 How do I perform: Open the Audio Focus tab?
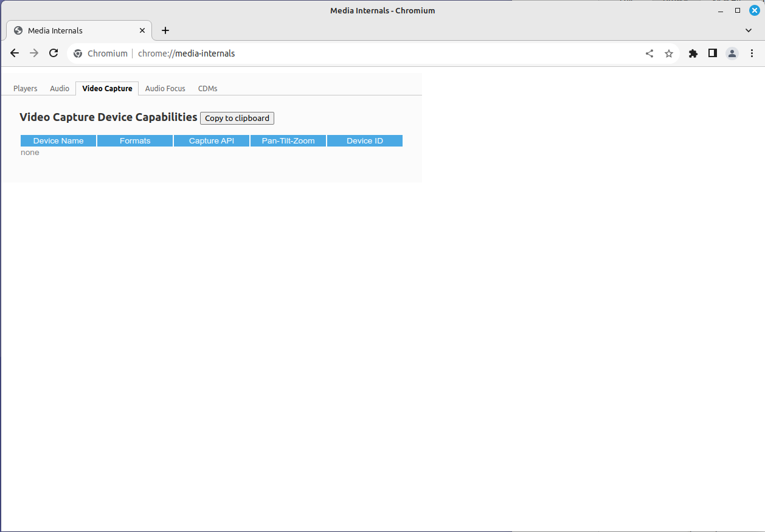click(x=165, y=89)
